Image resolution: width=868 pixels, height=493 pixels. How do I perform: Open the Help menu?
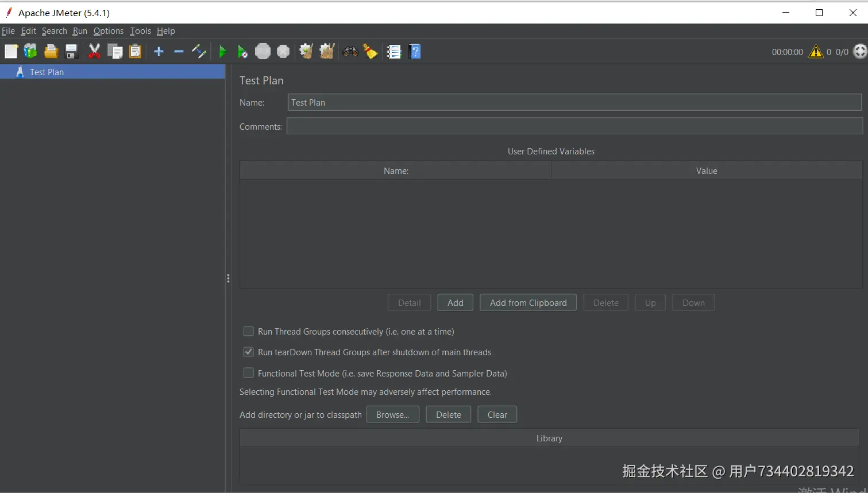click(166, 31)
